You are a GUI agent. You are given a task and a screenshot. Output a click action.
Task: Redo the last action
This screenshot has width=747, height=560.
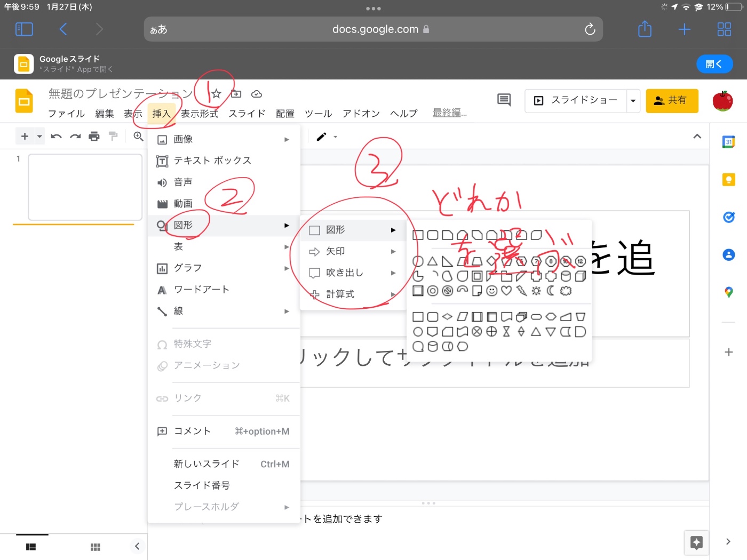(75, 137)
